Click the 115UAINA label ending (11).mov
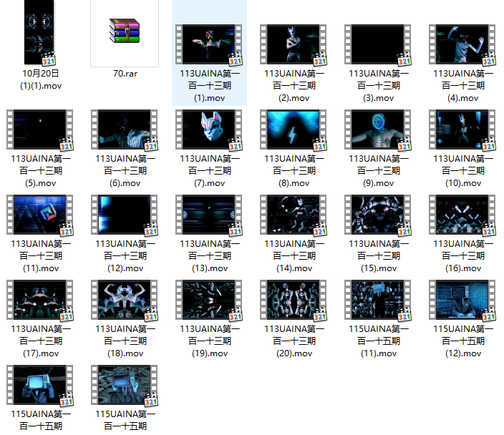This screenshot has width=504, height=435. point(379,341)
